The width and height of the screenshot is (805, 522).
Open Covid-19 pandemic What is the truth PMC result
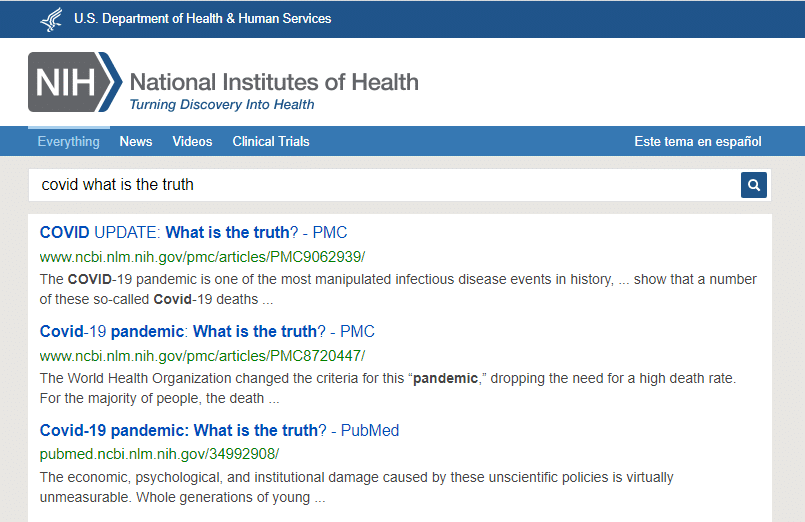[x=207, y=331]
